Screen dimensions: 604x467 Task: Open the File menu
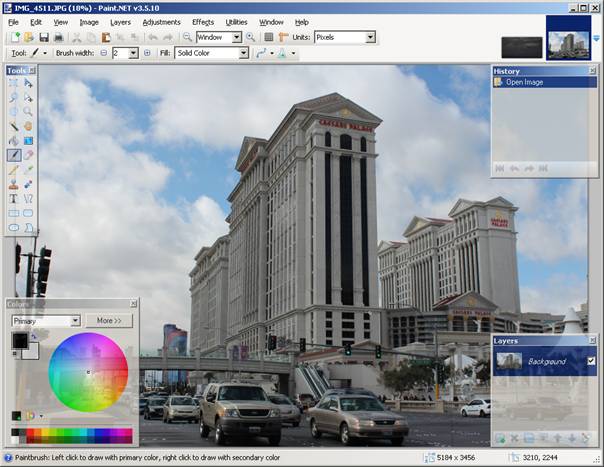tap(13, 22)
